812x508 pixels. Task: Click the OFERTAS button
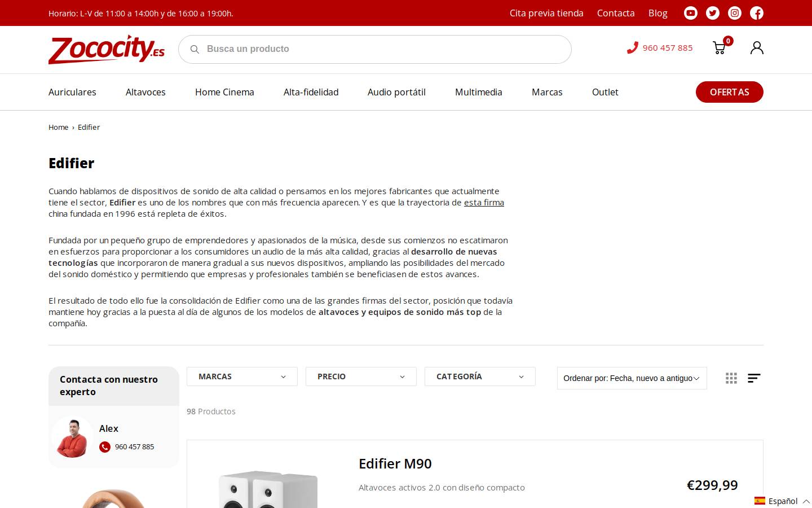(x=730, y=92)
